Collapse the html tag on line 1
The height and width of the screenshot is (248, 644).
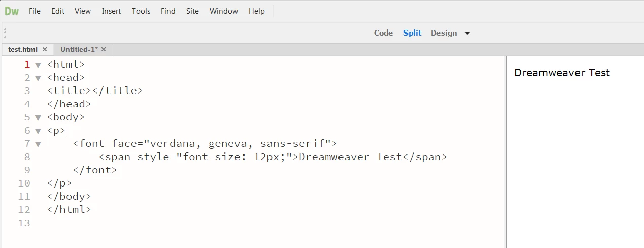[x=38, y=65]
